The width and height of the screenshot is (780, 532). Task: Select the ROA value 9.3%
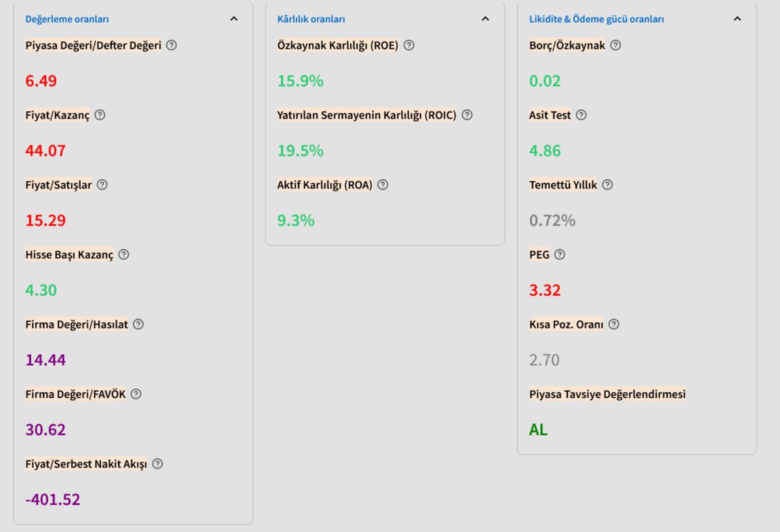click(x=296, y=220)
